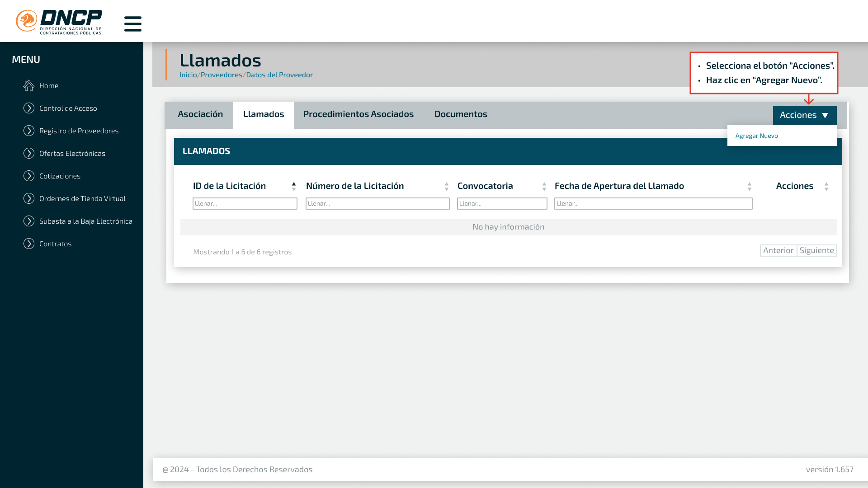Click the 'No hay información' row

point(509,227)
